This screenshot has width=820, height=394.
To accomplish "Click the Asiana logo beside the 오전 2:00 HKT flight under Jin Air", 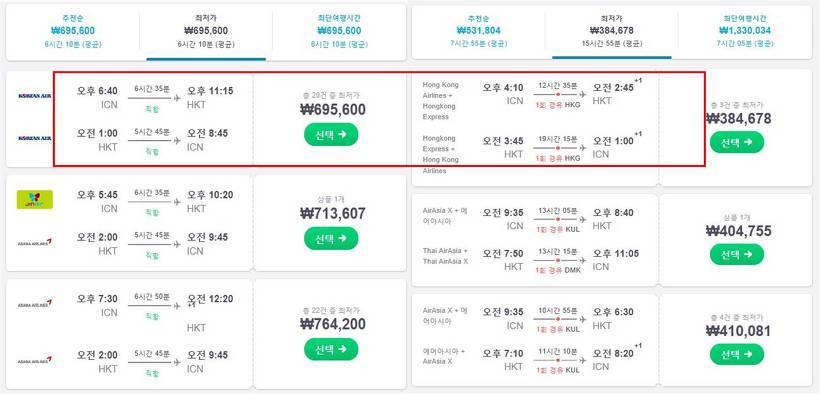I will pos(35,242).
